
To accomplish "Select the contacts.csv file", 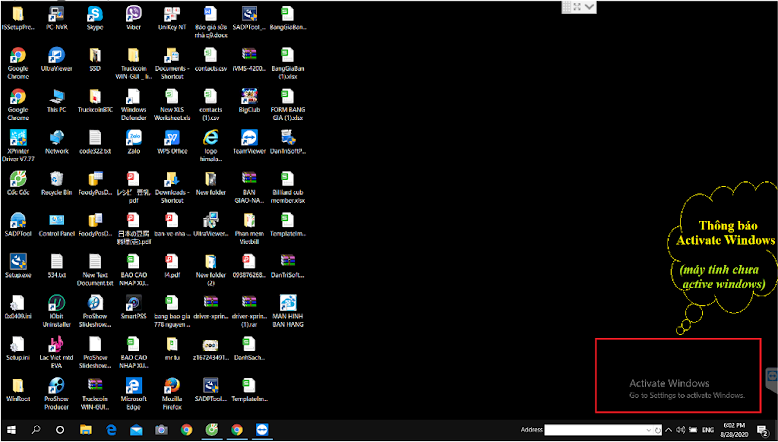I will click(210, 60).
